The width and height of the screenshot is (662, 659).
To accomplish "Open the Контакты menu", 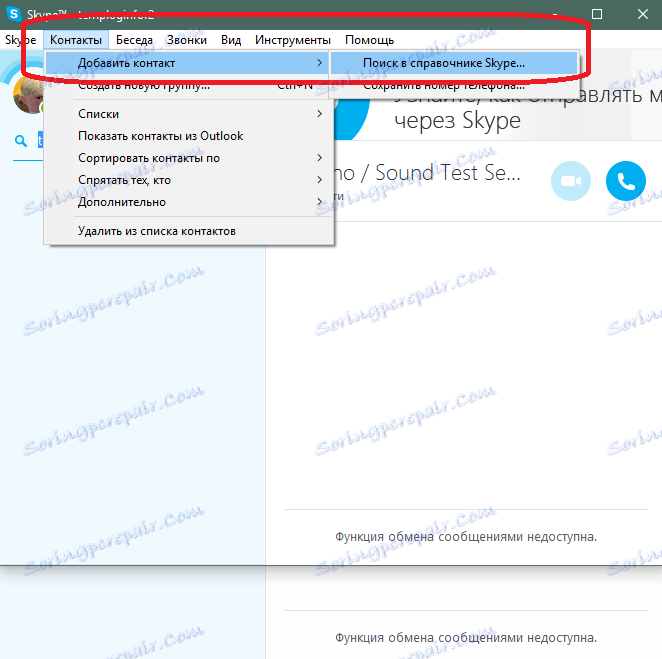I will (x=76, y=40).
